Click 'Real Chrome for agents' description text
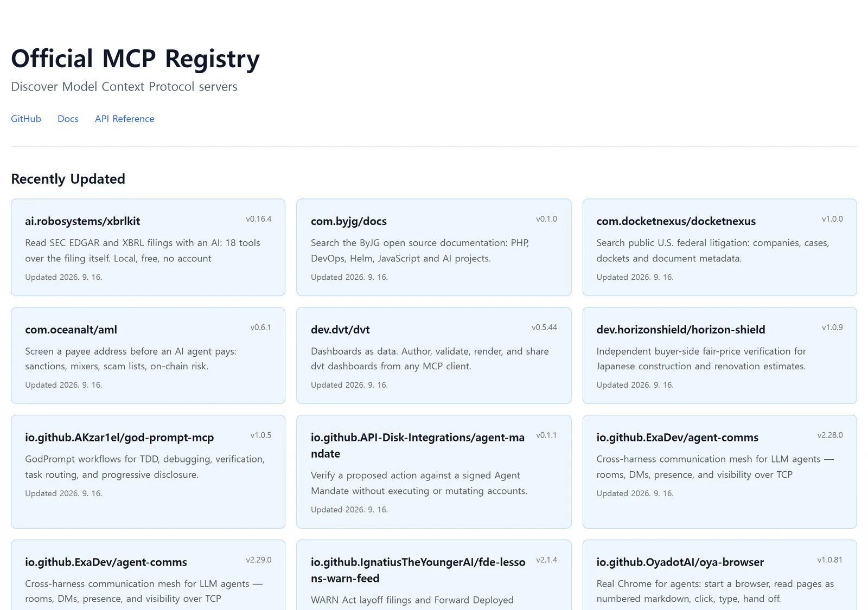Image resolution: width=868 pixels, height=610 pixels. pos(715,592)
